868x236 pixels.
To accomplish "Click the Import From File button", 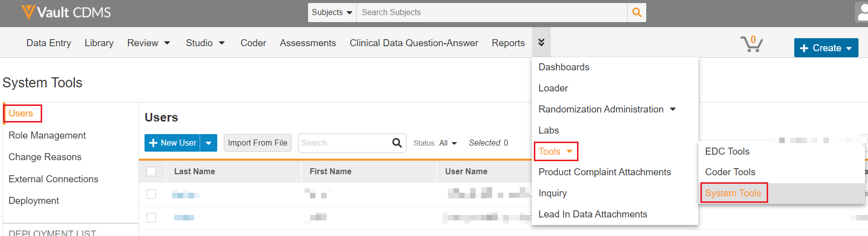I will [x=257, y=143].
